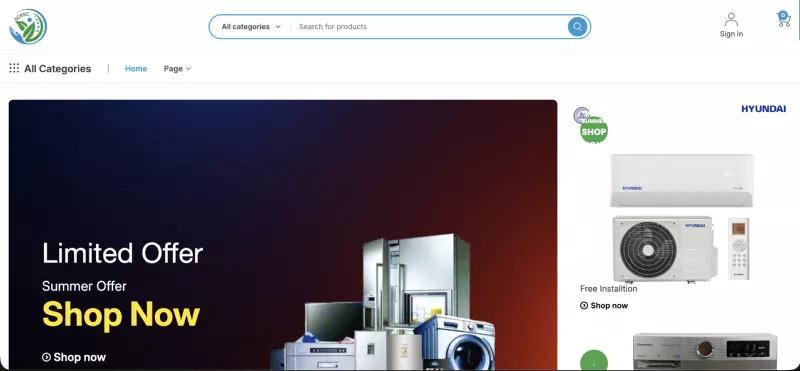Click the large yellow Shop Now text
Screen dimensions: 800x371
(x=121, y=314)
